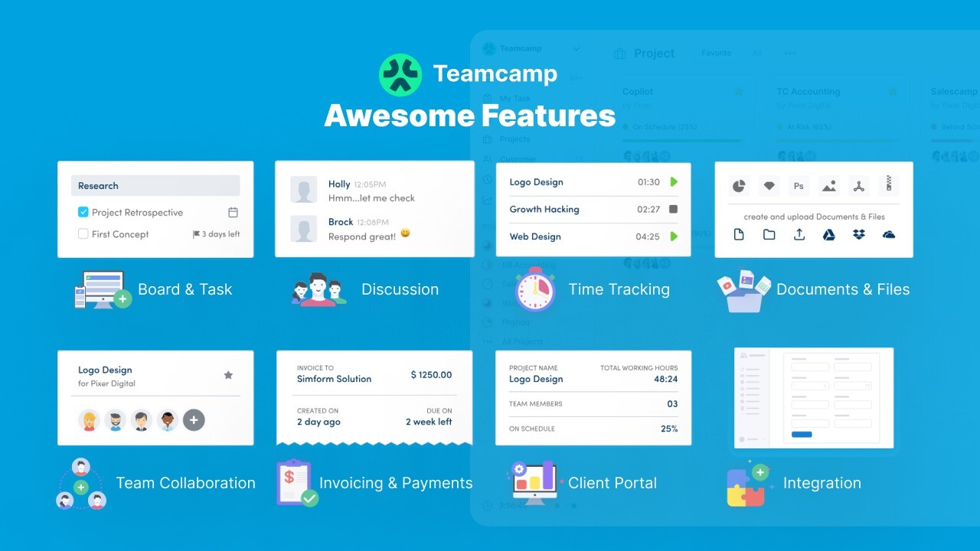The image size is (980, 551).
Task: Click the Time Tracking feature label
Action: [619, 289]
